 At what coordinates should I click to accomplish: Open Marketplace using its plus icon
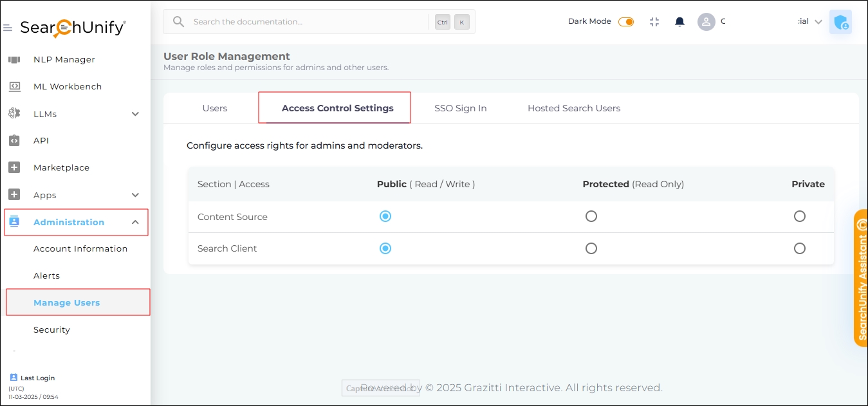14,167
